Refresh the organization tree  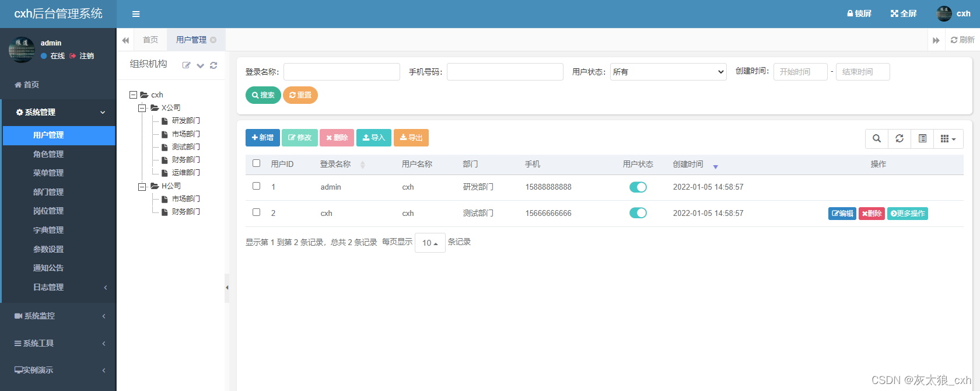click(213, 65)
